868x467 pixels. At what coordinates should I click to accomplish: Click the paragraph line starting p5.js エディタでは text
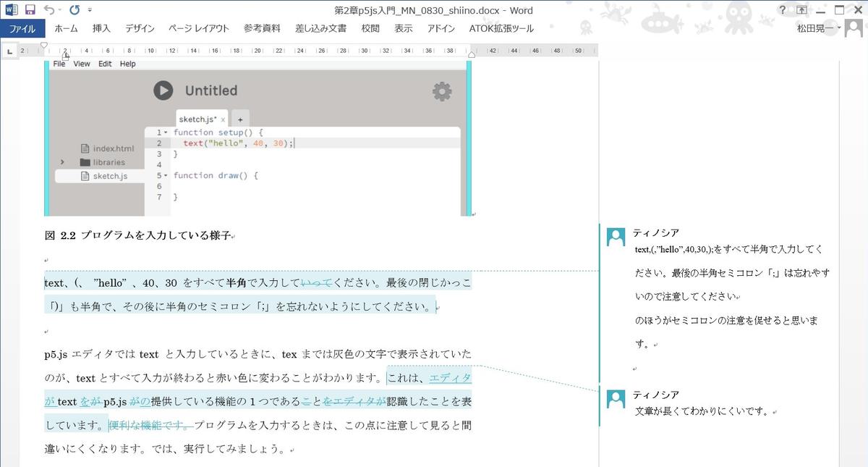pos(258,354)
